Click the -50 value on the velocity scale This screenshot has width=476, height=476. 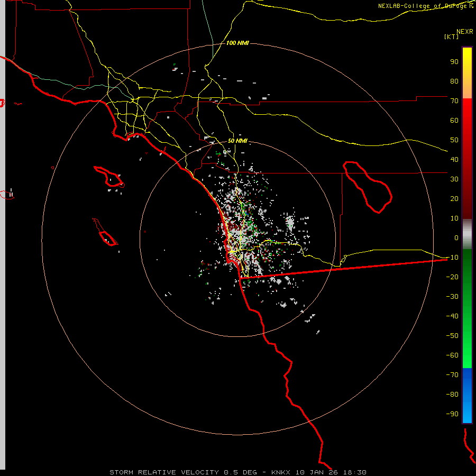(452, 336)
